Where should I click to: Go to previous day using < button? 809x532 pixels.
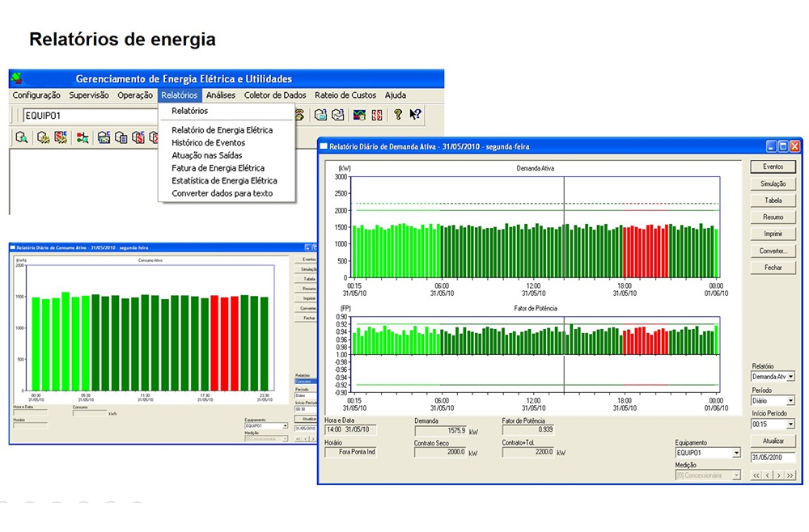click(x=768, y=475)
